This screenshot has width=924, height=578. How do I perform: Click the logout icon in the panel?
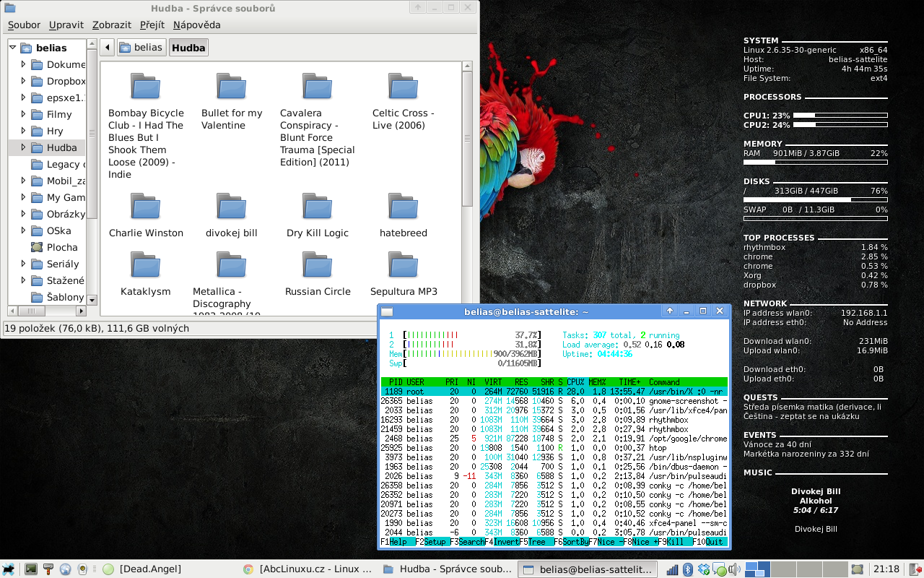point(914,569)
